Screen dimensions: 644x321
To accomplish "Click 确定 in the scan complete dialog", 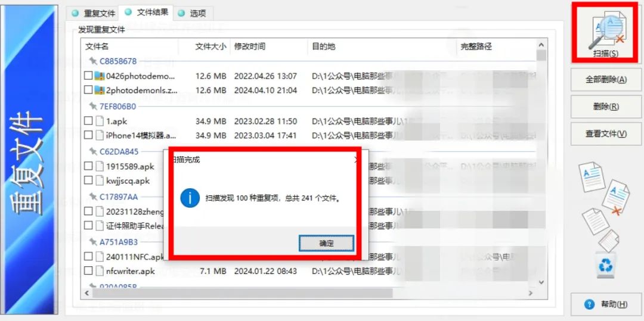I will click(327, 243).
